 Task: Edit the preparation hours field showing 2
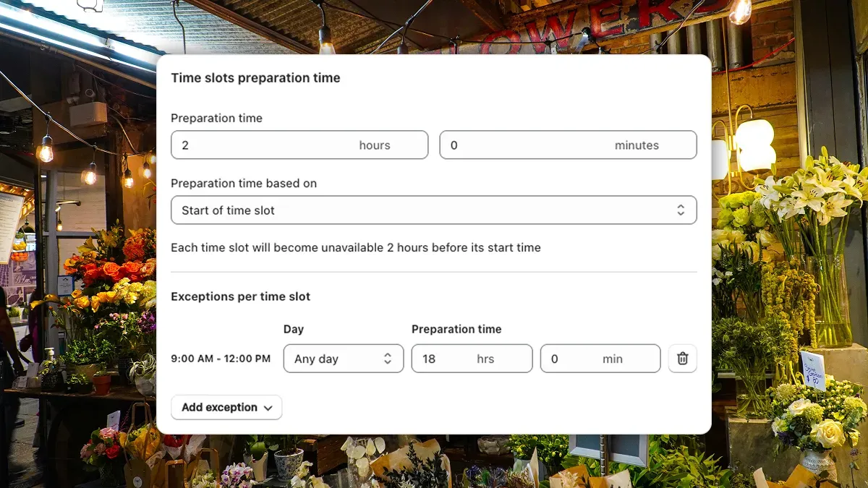pos(299,145)
